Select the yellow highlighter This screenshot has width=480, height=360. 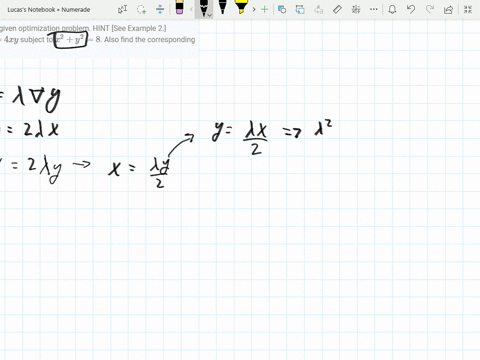[241, 8]
